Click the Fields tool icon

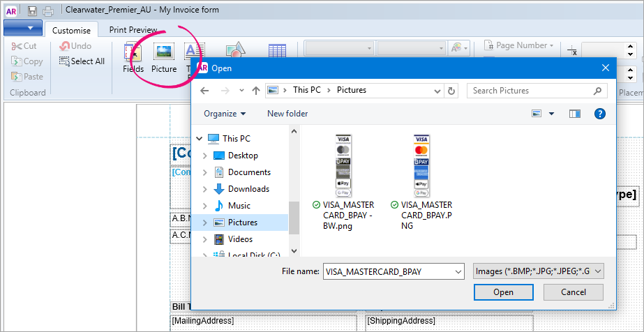click(133, 57)
